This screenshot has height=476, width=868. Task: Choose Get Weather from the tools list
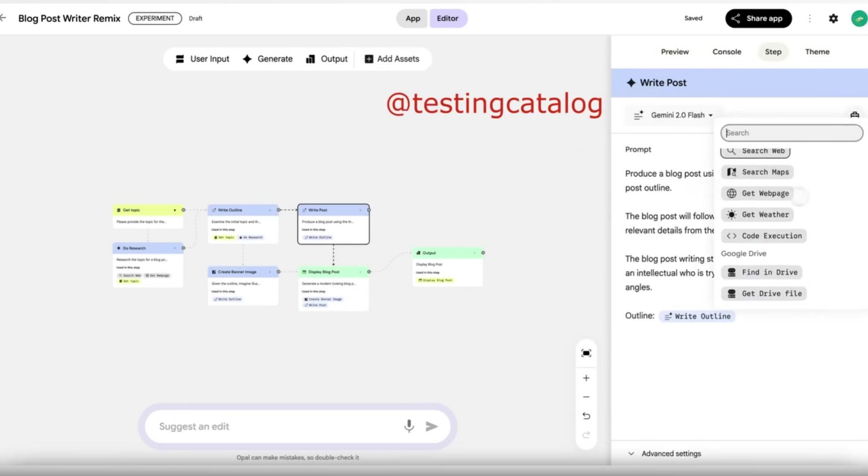(757, 215)
